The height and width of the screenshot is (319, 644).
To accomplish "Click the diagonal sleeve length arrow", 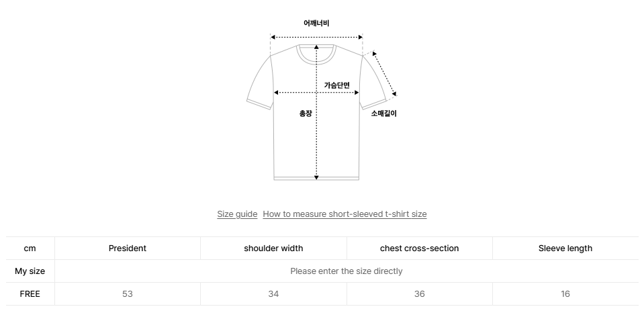I will [x=385, y=73].
